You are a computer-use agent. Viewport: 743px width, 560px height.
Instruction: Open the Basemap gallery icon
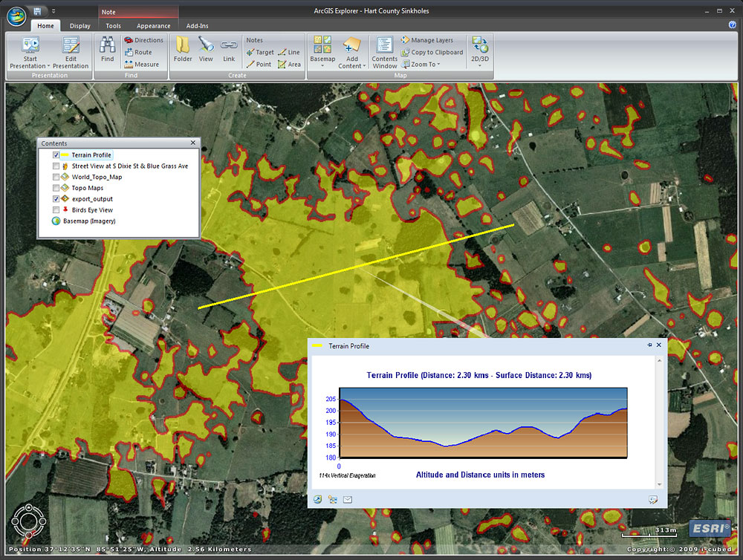tap(322, 45)
